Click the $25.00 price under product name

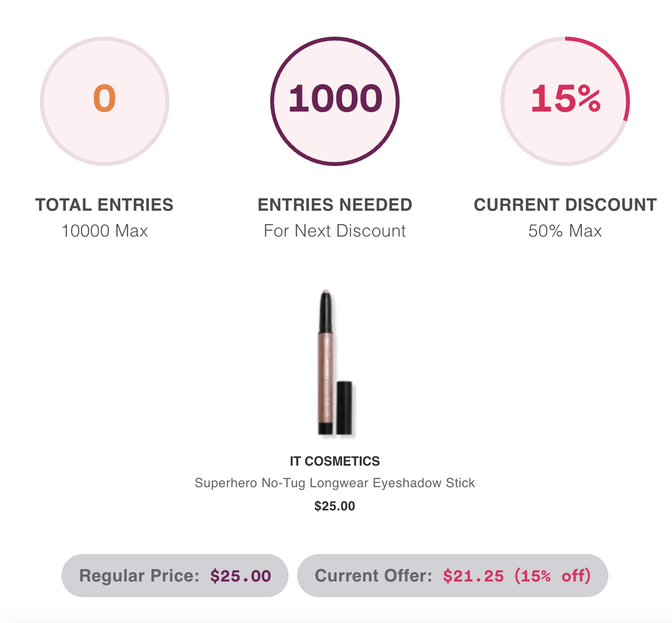click(335, 506)
